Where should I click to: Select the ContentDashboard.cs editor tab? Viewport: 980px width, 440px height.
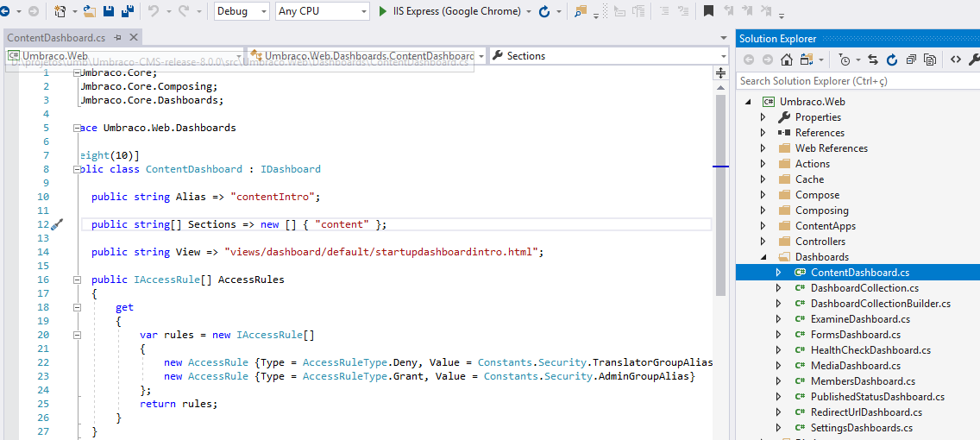[56, 38]
